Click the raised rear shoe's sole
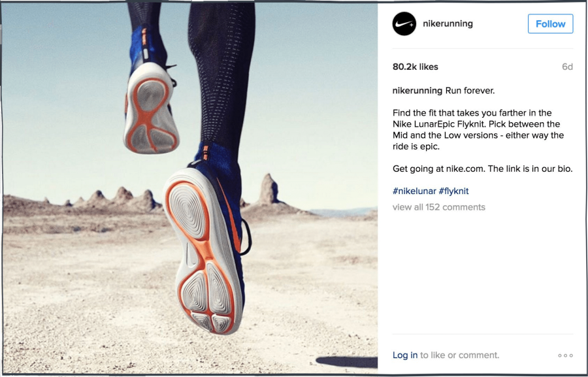The width and height of the screenshot is (588, 377). (151, 112)
